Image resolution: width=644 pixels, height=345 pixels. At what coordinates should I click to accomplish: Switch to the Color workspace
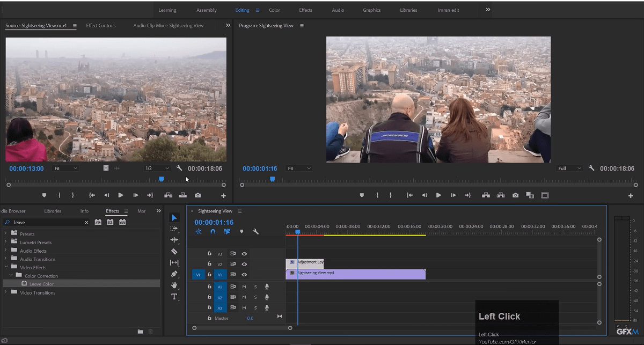[274, 10]
